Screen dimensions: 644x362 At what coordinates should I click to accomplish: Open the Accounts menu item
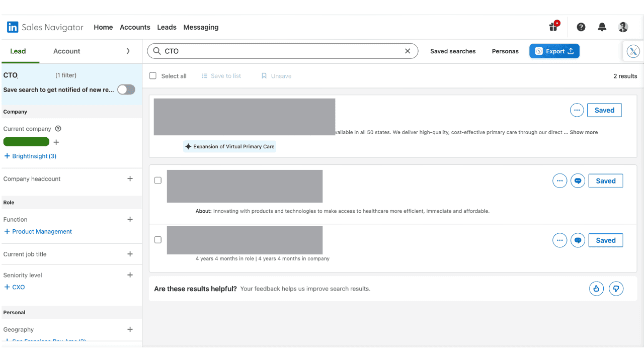[x=135, y=27]
